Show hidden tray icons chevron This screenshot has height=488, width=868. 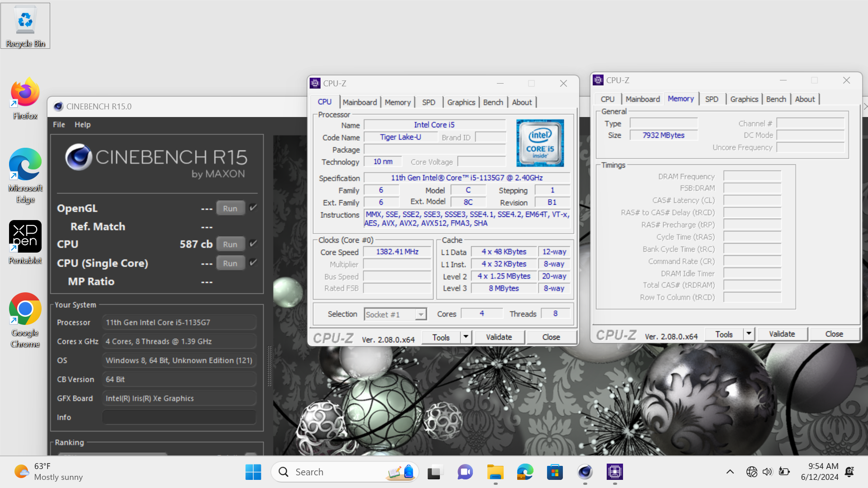click(730, 472)
